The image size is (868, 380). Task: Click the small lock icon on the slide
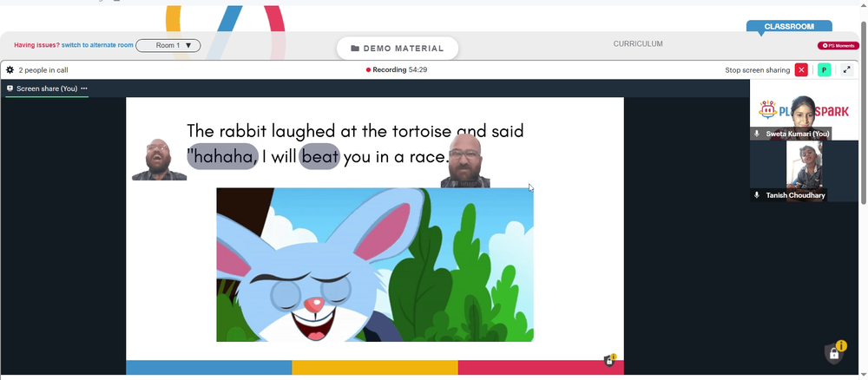[609, 361]
